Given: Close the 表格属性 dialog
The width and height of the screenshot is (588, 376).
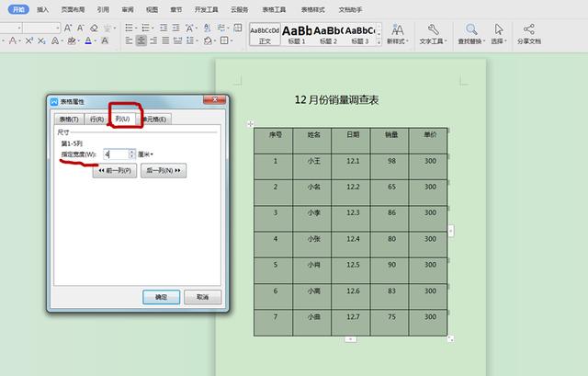Looking at the screenshot, I should [x=215, y=99].
